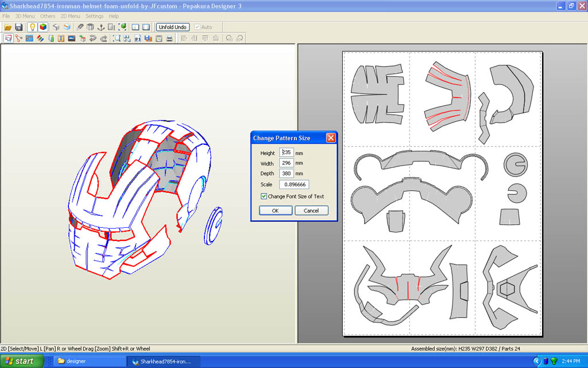Switch to the designer folder taskbar button
Screen dimensions: 588x368
89,361
